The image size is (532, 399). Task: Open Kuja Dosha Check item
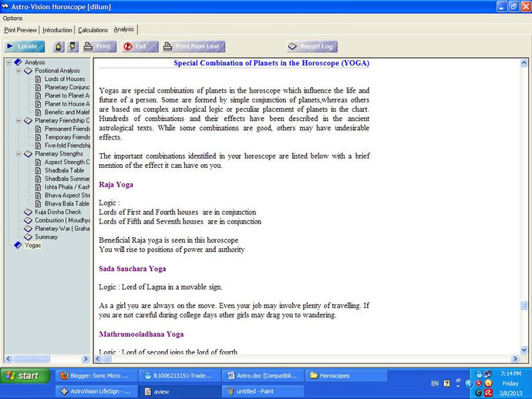pyautogui.click(x=58, y=212)
